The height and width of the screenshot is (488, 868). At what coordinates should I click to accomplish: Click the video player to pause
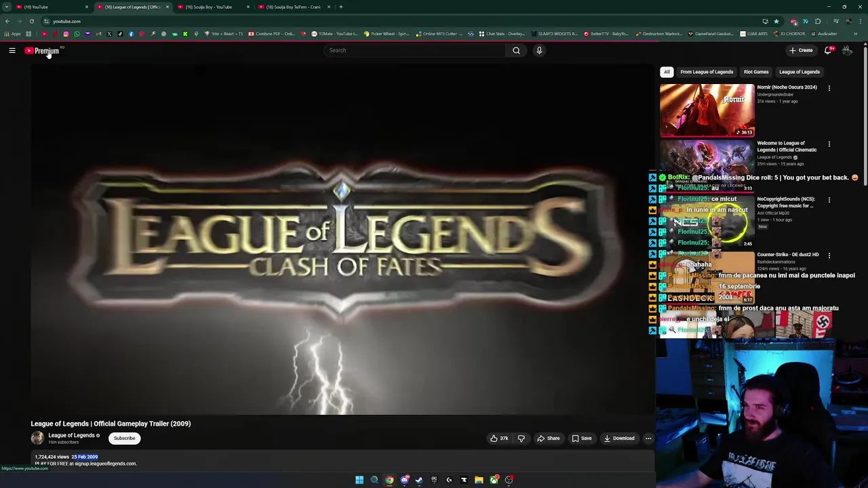pos(342,239)
